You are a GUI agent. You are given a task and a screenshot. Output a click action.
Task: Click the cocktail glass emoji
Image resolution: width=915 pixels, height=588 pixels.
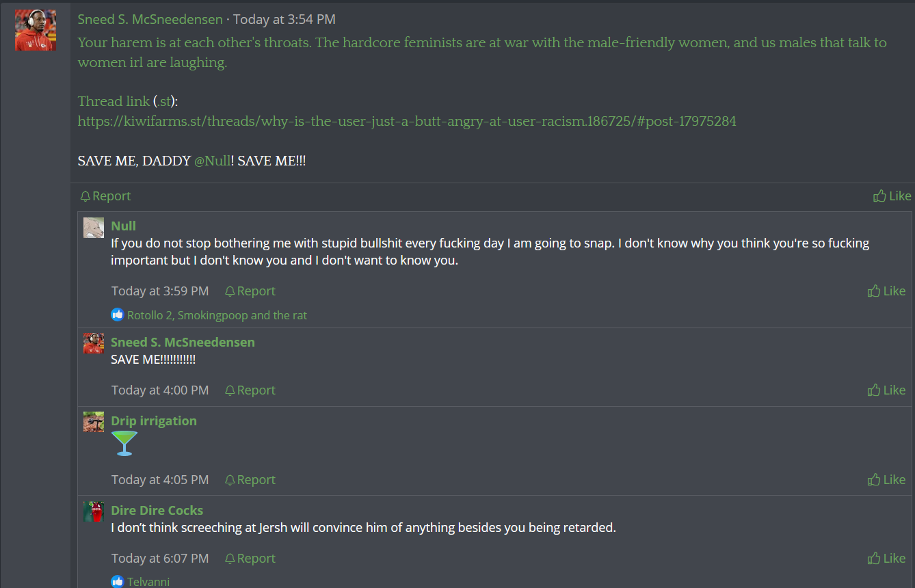pos(124,443)
